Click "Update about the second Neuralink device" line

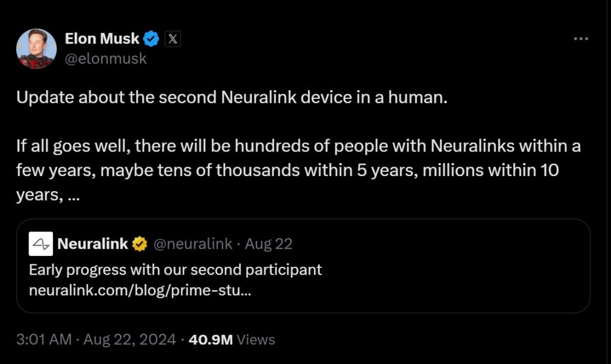tap(231, 98)
